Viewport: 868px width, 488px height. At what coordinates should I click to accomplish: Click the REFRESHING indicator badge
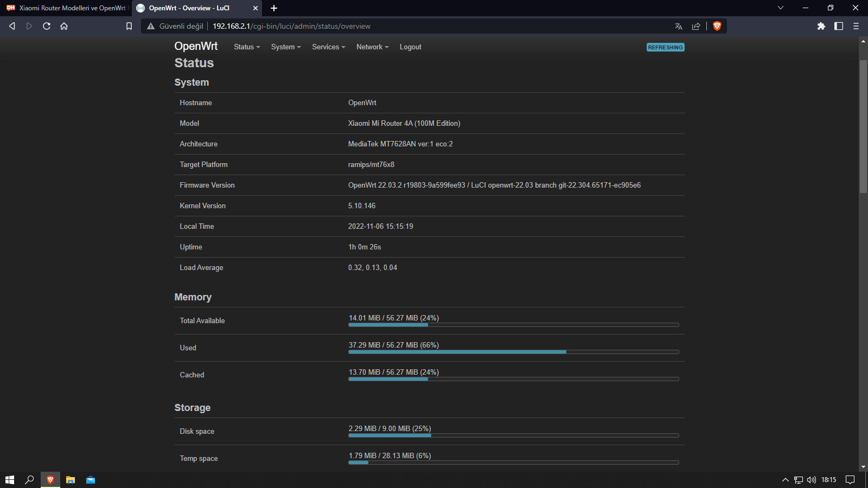pyautogui.click(x=665, y=47)
